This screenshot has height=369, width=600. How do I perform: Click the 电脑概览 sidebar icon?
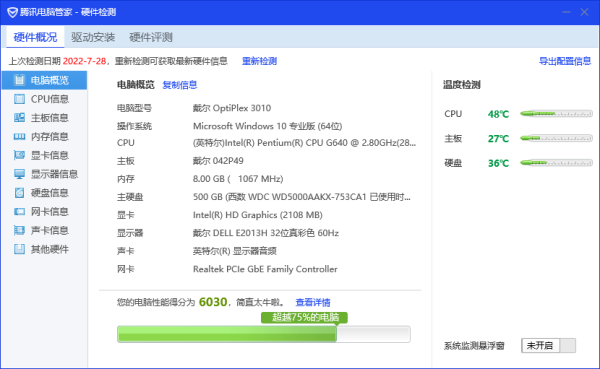point(19,80)
